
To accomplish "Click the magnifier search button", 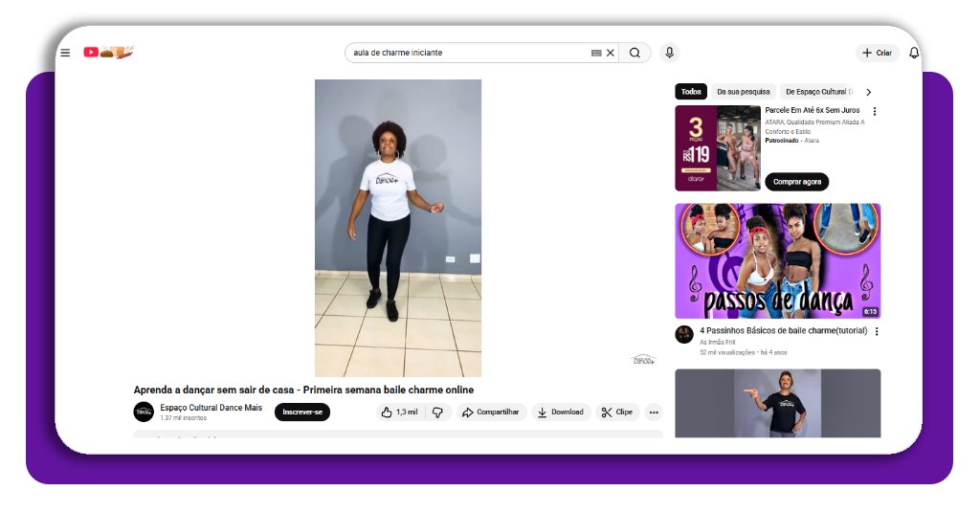I will pos(635,53).
